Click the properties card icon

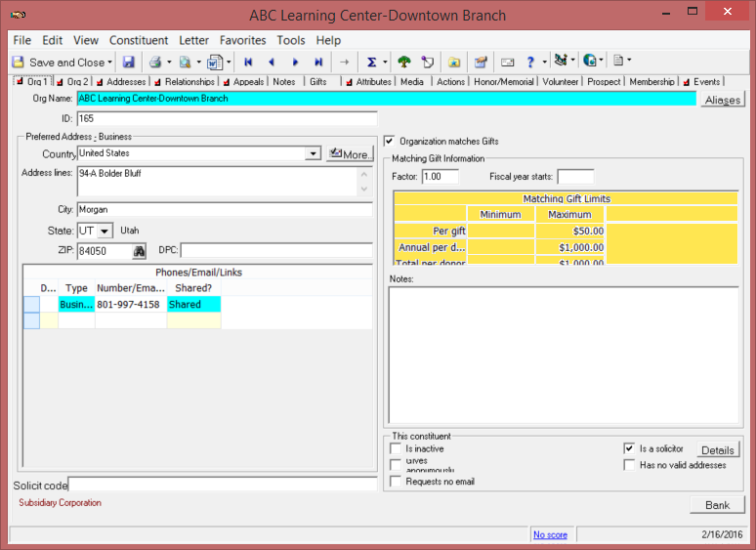click(x=481, y=62)
